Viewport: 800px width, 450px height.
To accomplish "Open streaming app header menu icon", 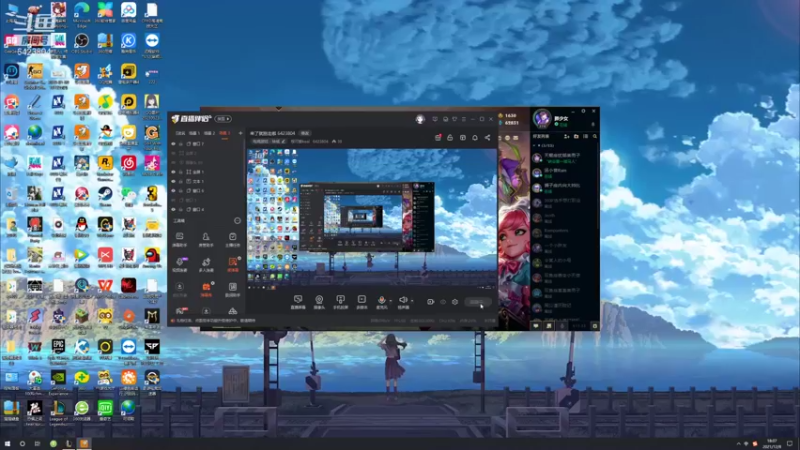I will pyautogui.click(x=464, y=119).
